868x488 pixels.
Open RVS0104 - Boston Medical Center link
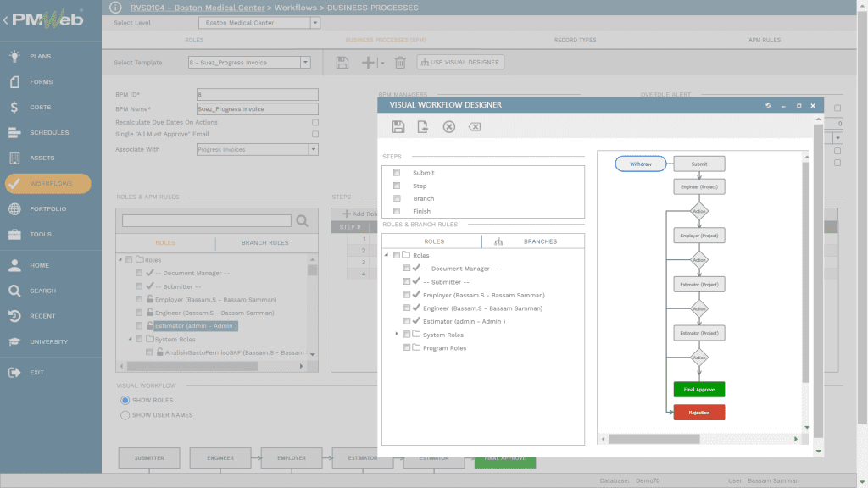198,8
